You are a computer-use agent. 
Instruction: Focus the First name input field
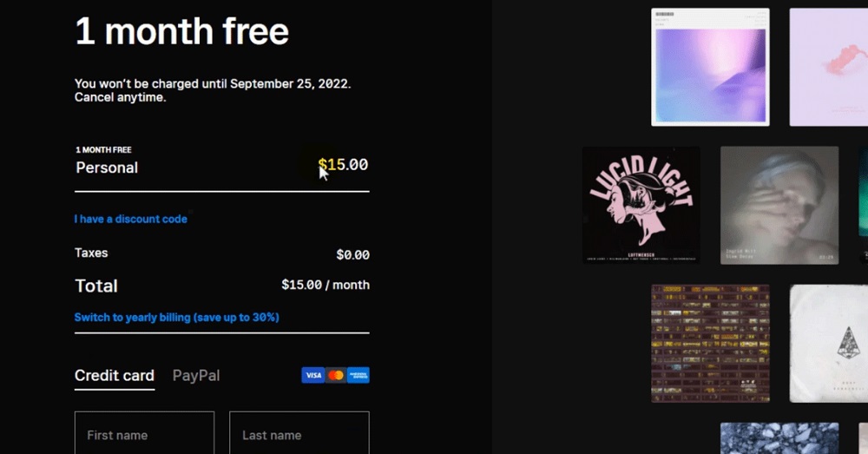point(144,433)
